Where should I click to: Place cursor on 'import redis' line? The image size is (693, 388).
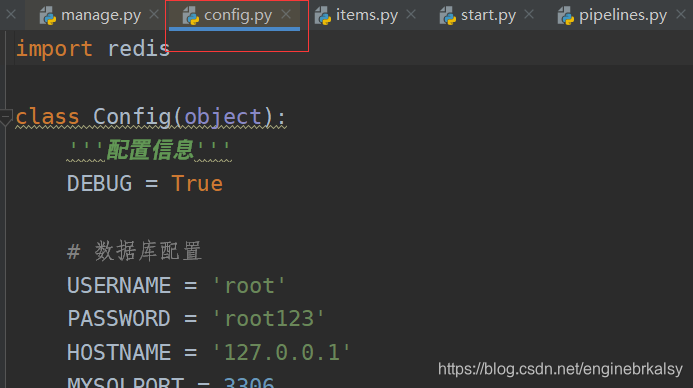93,48
